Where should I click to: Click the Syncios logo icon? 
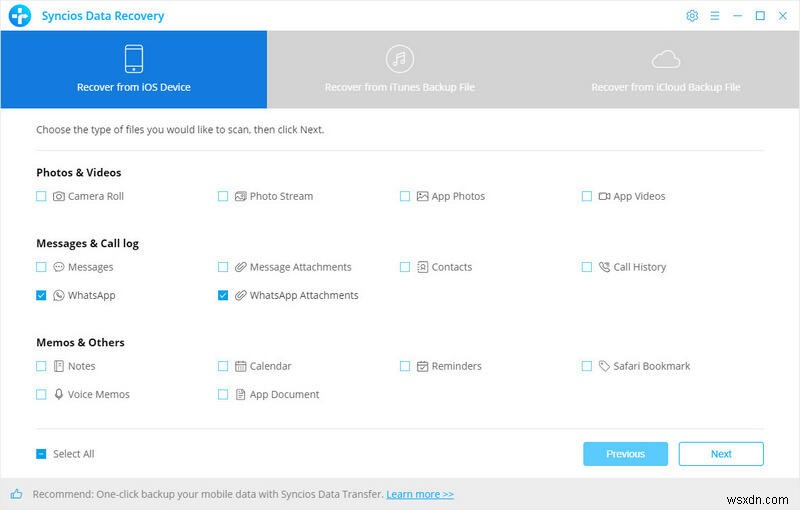click(20, 16)
